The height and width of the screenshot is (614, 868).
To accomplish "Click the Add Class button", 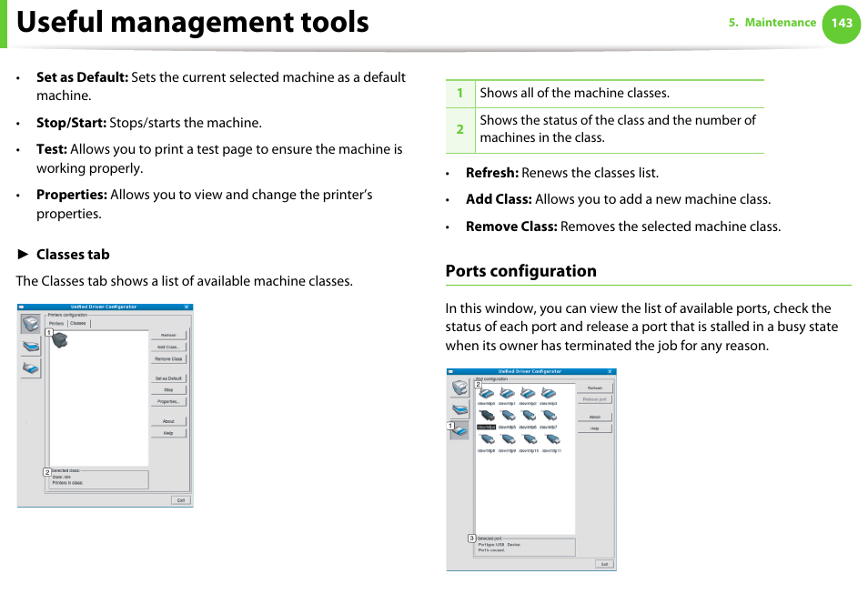I will pyautogui.click(x=168, y=347).
